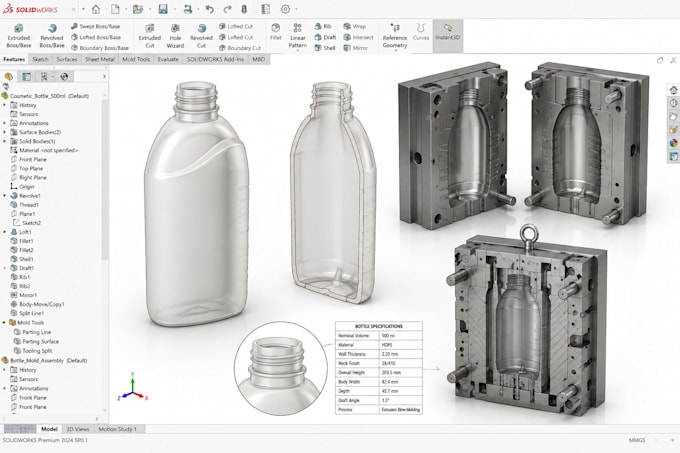Open Reference Geometry
This screenshot has height=453, width=680.
(395, 36)
